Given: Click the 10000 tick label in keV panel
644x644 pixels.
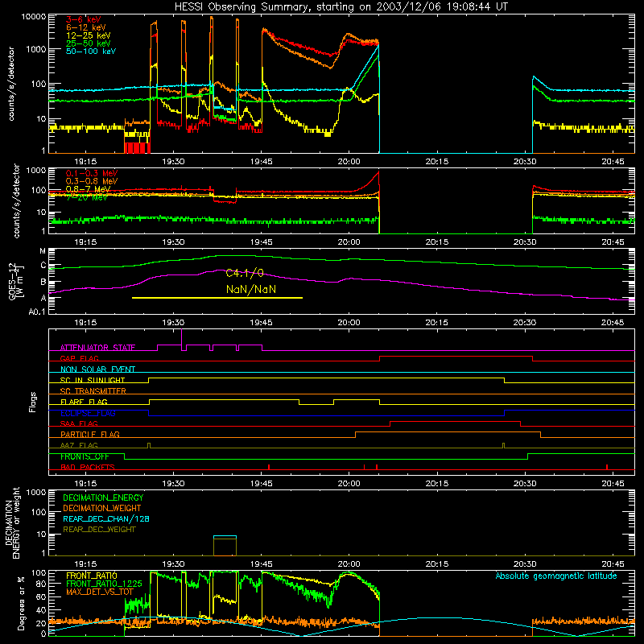Looking at the screenshot, I should point(34,17).
